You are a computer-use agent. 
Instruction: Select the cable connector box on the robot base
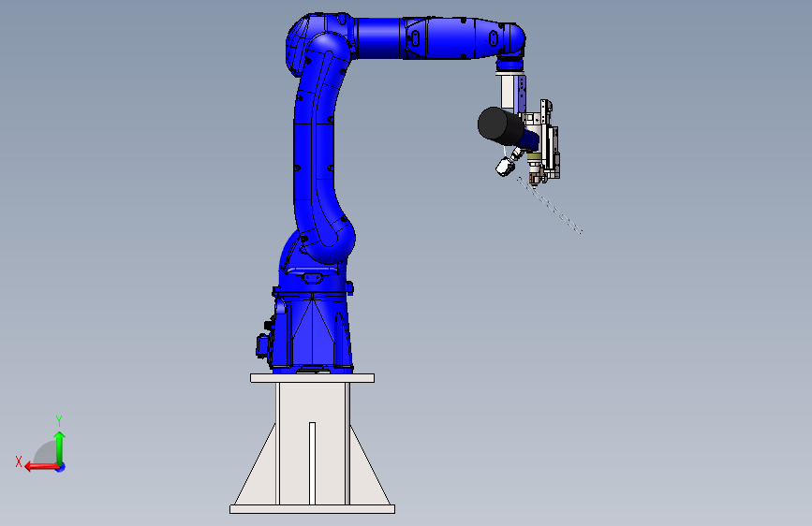pos(263,345)
